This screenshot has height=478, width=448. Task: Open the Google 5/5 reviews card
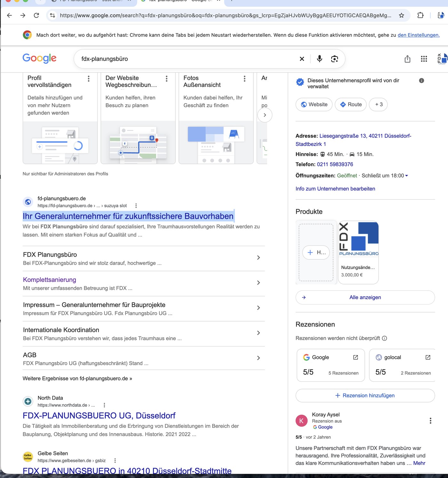pyautogui.click(x=331, y=365)
